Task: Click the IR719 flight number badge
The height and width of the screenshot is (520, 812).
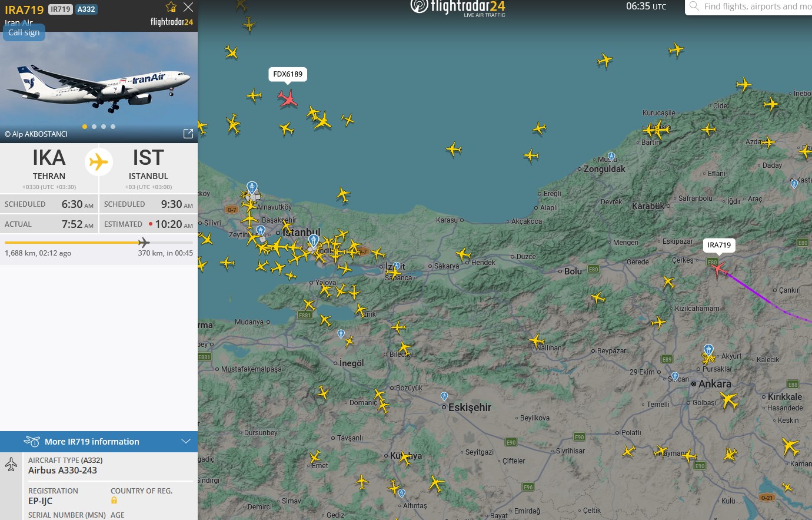Action: [60, 9]
